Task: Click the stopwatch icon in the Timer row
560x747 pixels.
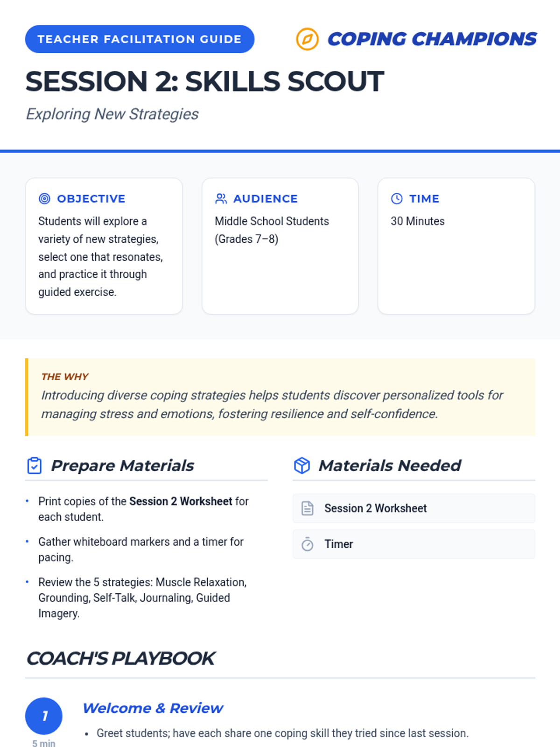Action: click(308, 544)
